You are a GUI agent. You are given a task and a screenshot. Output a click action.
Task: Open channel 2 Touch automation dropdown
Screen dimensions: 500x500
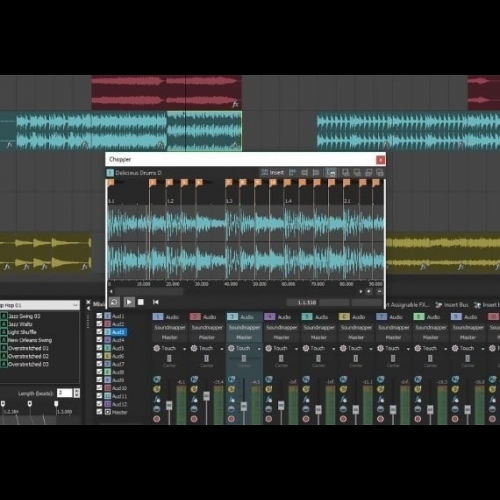[x=222, y=349]
